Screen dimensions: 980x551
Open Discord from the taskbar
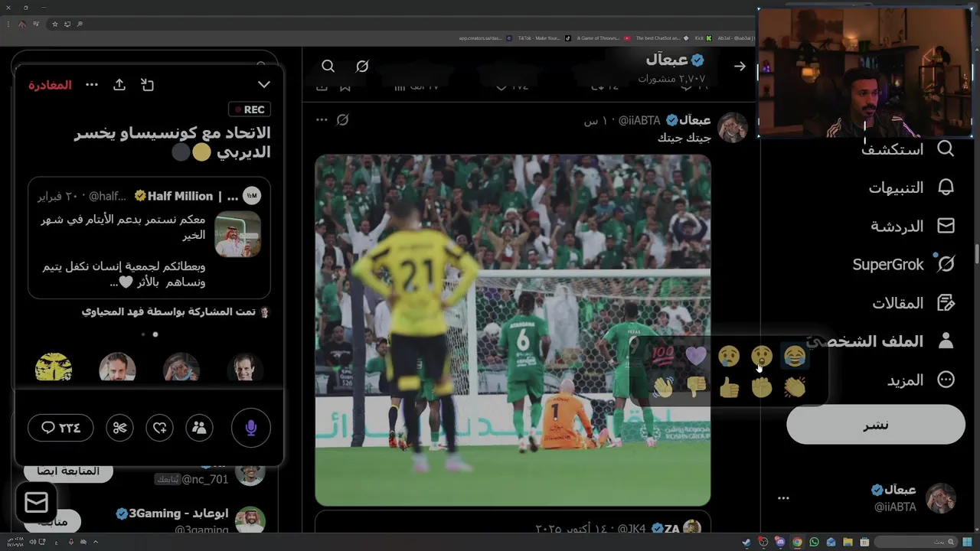(x=779, y=542)
